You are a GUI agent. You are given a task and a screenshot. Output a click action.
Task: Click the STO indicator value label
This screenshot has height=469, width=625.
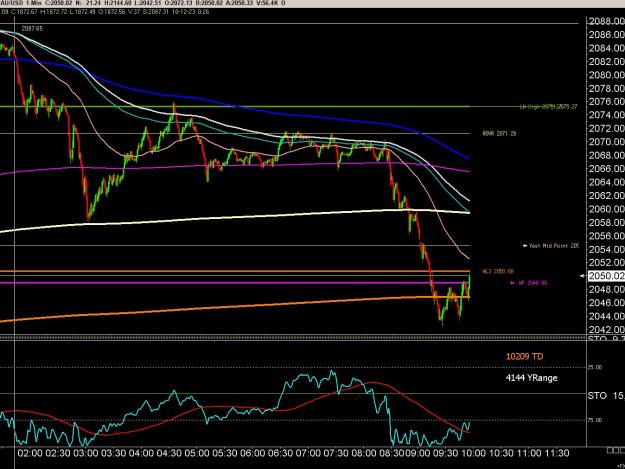tap(606, 396)
